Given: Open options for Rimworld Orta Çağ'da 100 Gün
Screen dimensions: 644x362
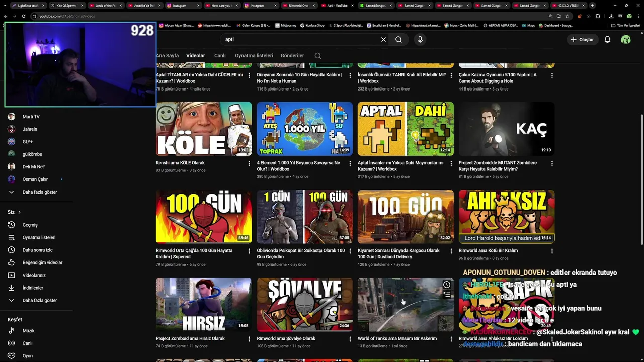Looking at the screenshot, I should coord(249,251).
